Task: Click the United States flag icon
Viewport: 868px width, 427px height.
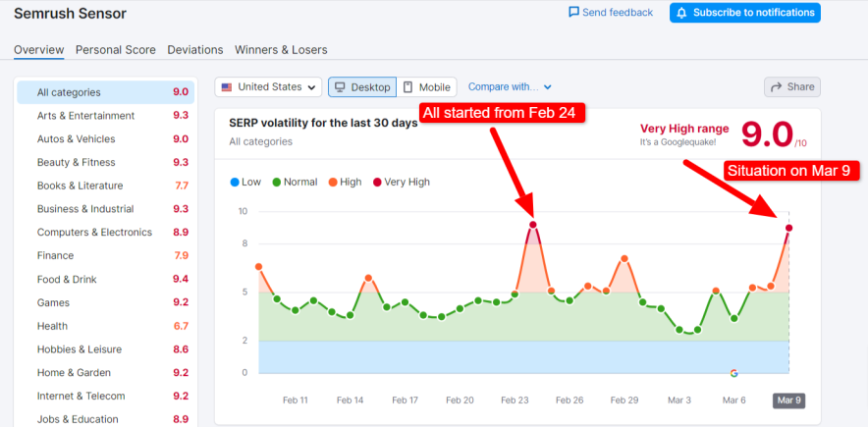Action: click(x=227, y=86)
